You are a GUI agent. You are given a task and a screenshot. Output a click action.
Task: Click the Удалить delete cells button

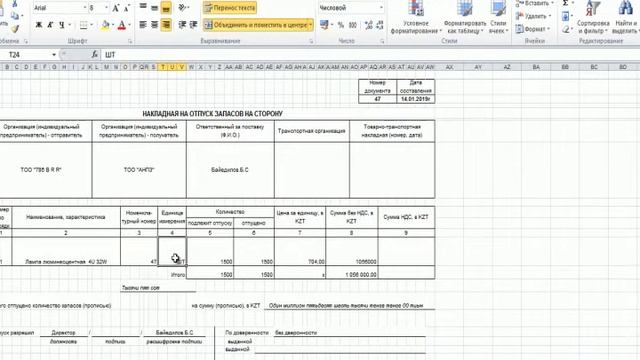[x=533, y=16]
